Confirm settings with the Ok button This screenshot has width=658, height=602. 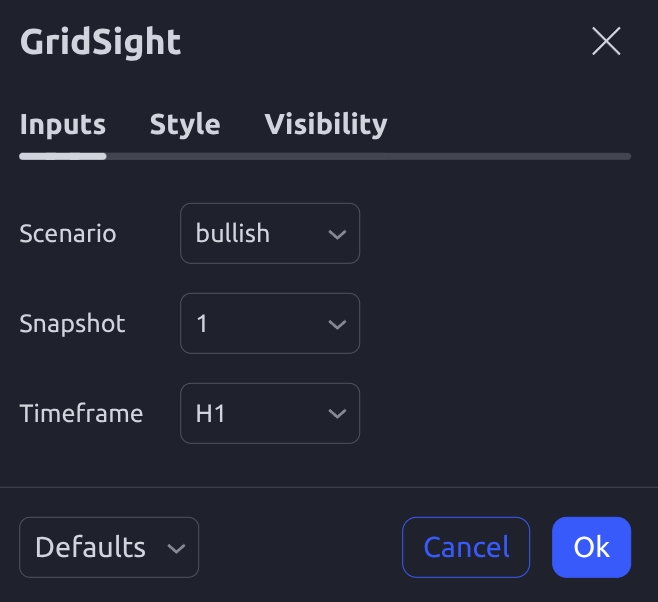tap(591, 547)
